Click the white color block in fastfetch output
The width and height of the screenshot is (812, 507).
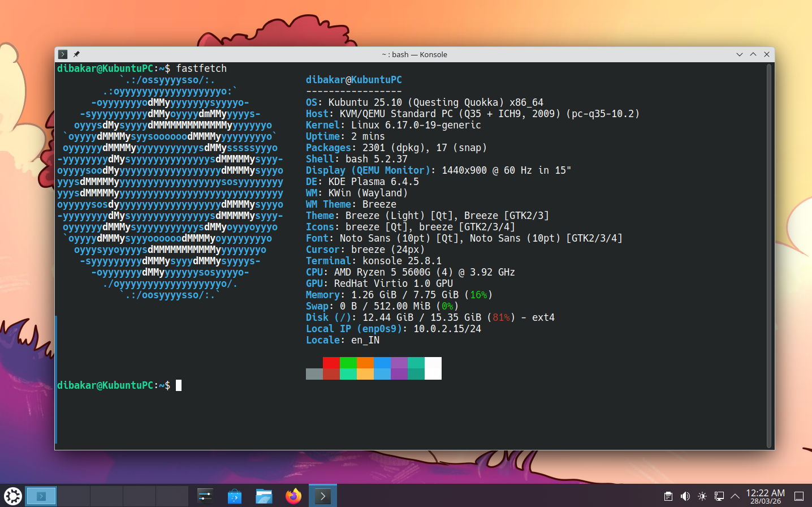433,368
